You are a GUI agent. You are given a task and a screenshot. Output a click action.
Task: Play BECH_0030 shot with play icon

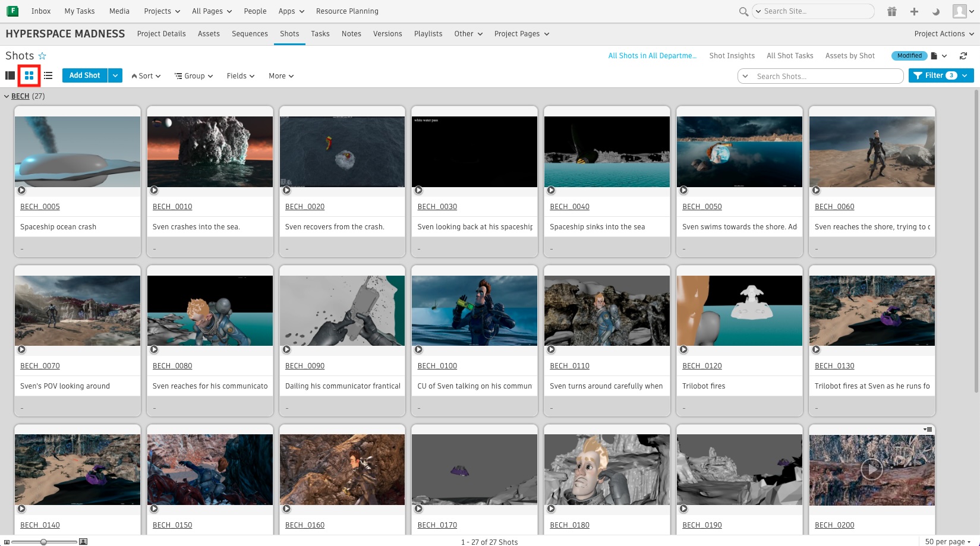pos(418,191)
